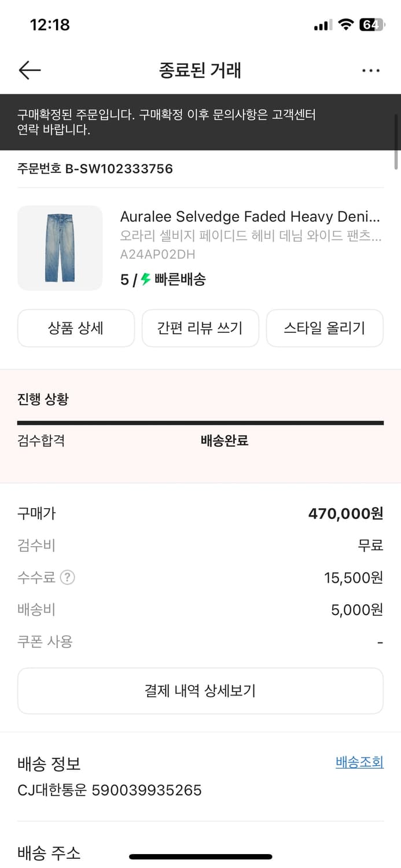401x868 pixels.
Task: Tap the clock showing 12:18
Action: coord(50,25)
